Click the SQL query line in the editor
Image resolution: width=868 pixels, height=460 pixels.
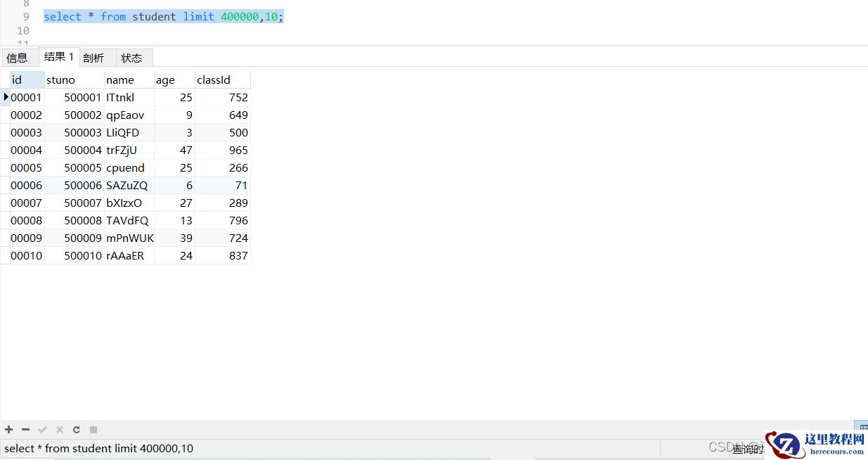click(x=164, y=16)
